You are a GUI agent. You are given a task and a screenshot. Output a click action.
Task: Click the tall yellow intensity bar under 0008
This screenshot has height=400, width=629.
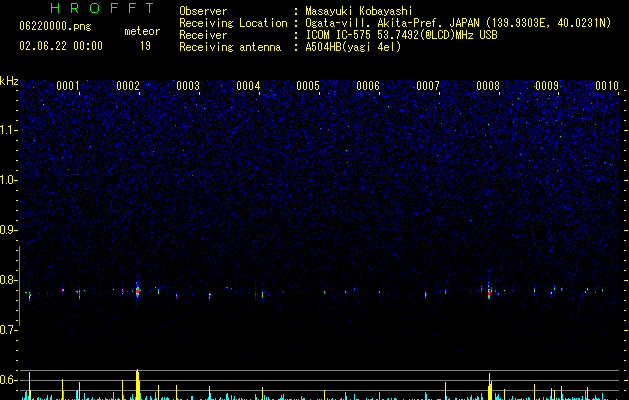click(x=490, y=386)
